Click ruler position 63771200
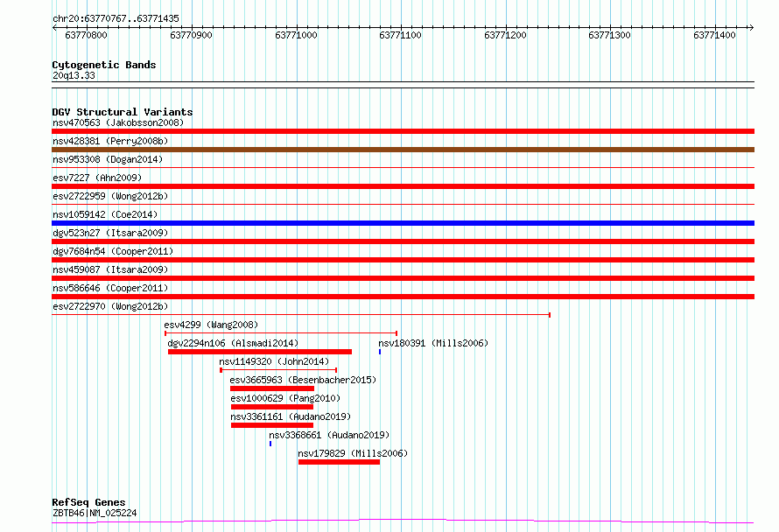The height and width of the screenshot is (532, 779). click(x=505, y=35)
